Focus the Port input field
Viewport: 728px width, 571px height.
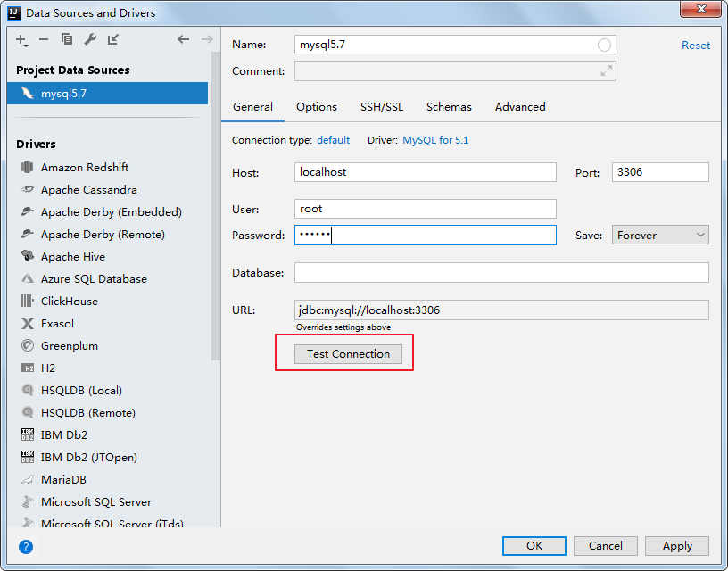[660, 172]
